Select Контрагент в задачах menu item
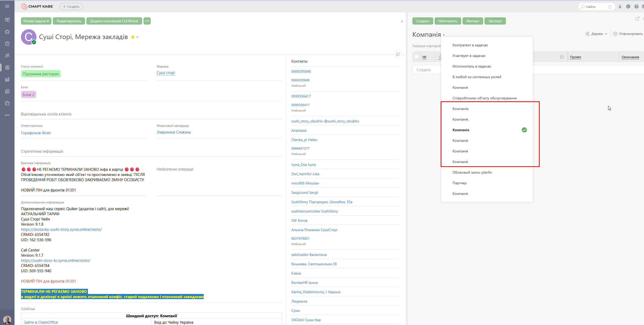The height and width of the screenshot is (325, 644). [x=470, y=45]
